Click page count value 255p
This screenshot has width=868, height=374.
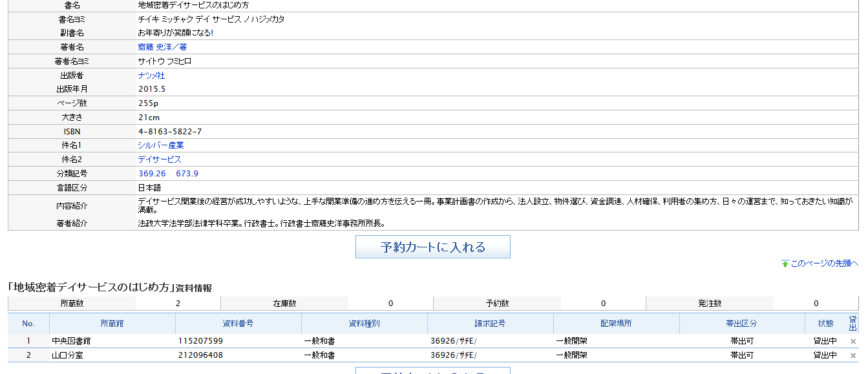[x=149, y=103]
